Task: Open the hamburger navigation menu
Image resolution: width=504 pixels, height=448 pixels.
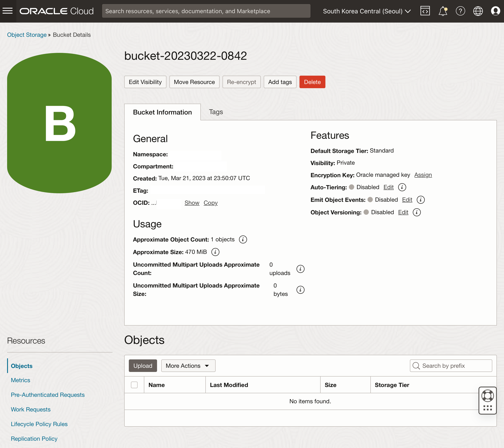Action: click(x=8, y=11)
